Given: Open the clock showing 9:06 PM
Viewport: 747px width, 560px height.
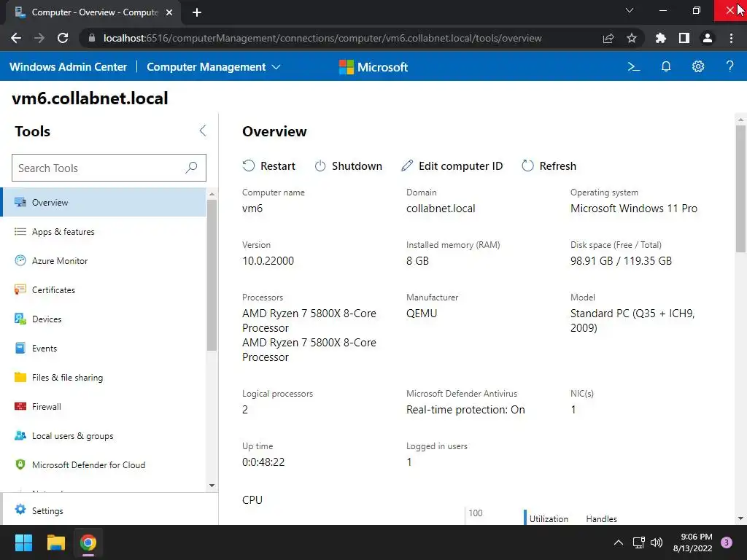Looking at the screenshot, I should 692,542.
